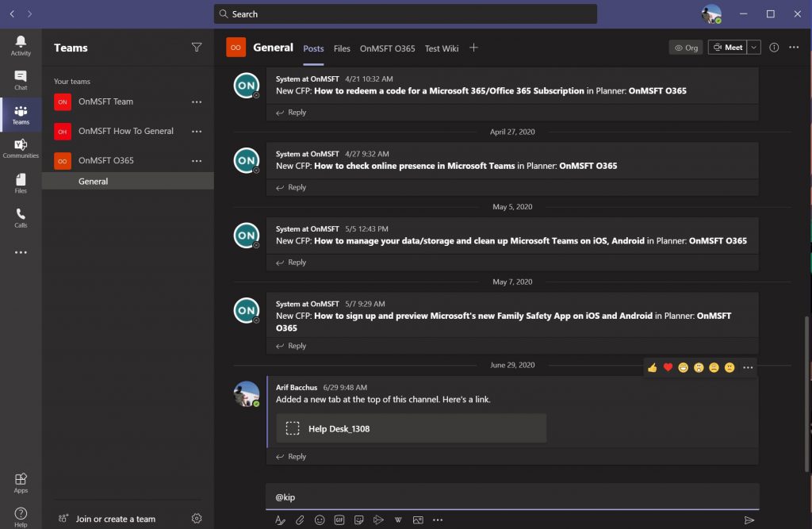812x529 pixels.
Task: Open the sticker picker icon
Action: (x=359, y=519)
